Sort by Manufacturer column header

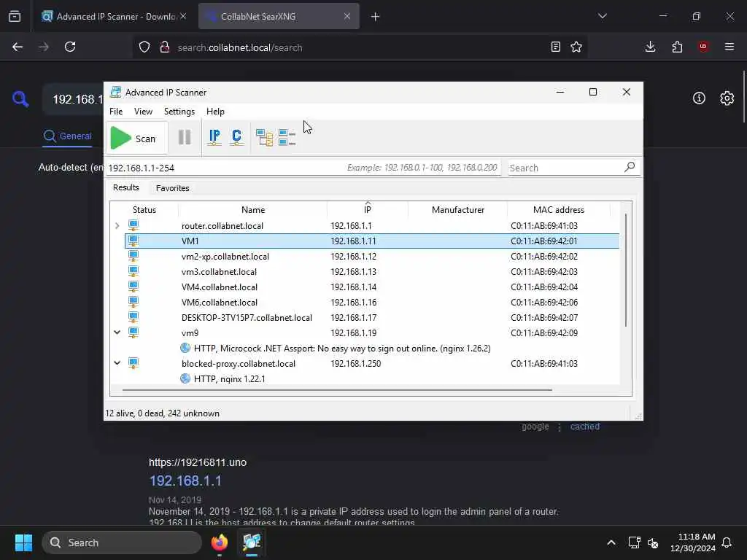click(458, 209)
